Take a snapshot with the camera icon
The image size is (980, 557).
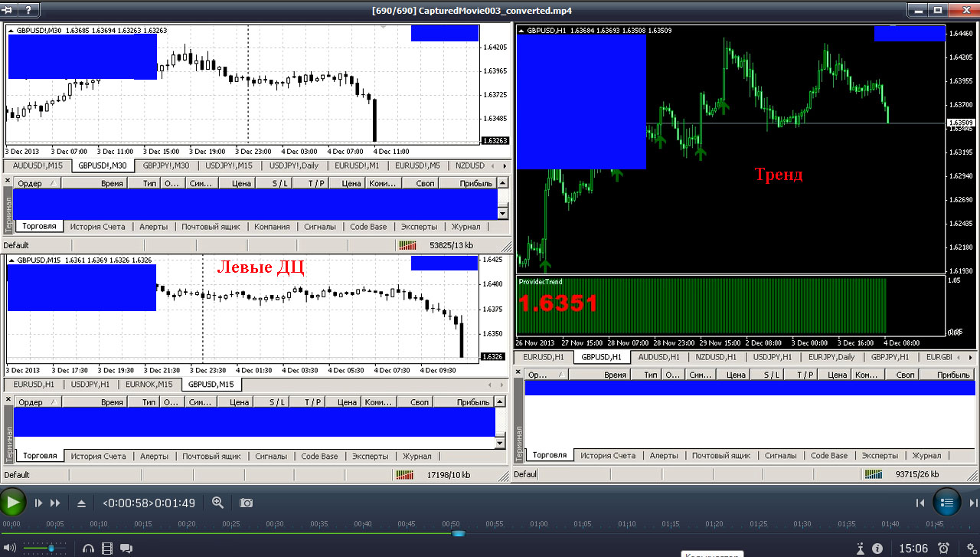pos(246,503)
